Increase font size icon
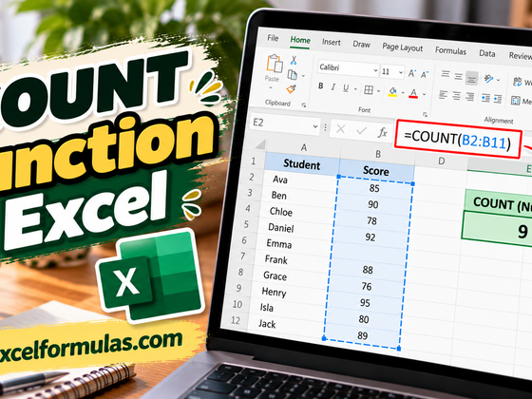The width and height of the screenshot is (532, 399). [412, 73]
